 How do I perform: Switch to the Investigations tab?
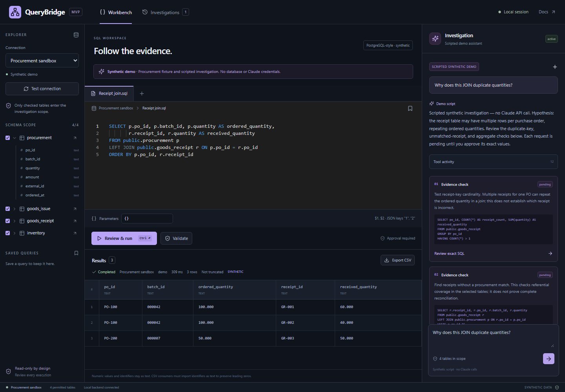point(165,13)
